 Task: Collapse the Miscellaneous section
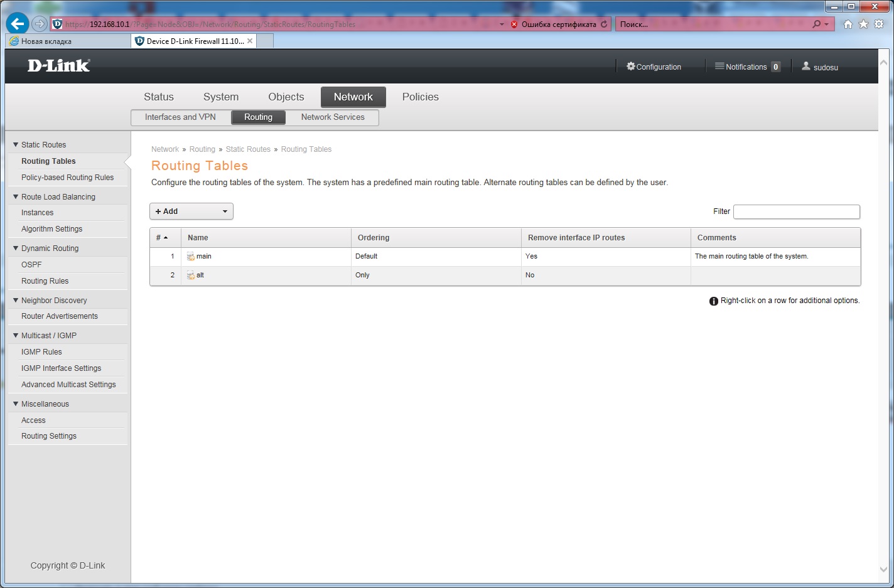[x=16, y=404]
